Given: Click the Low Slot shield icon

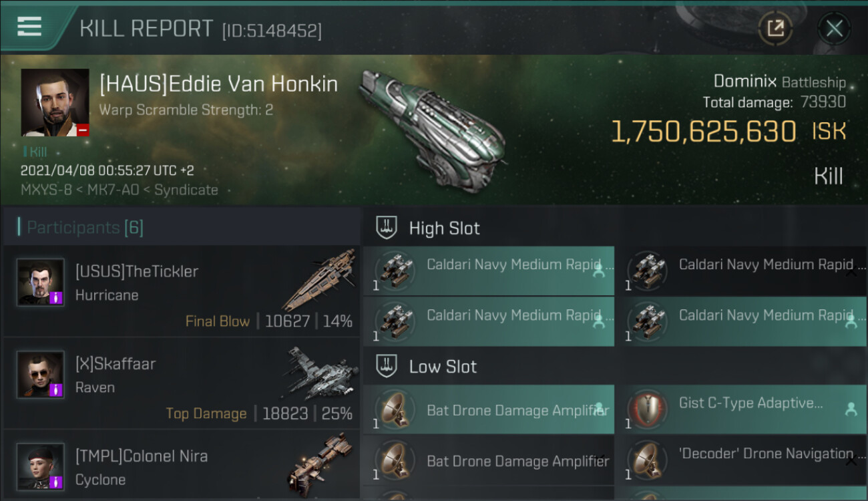Looking at the screenshot, I should tap(387, 365).
